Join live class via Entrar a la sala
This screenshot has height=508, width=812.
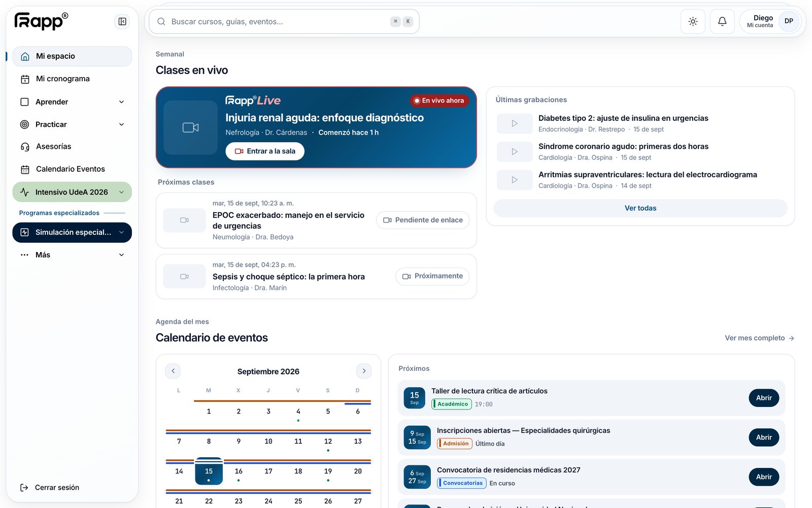(x=265, y=151)
